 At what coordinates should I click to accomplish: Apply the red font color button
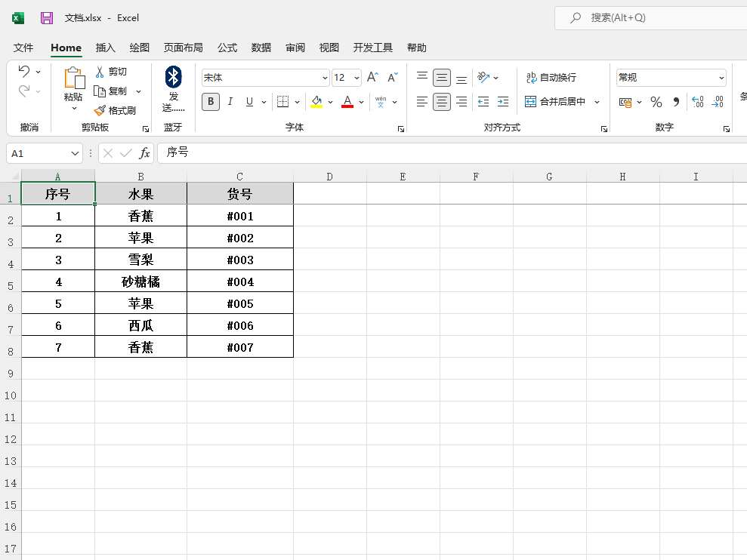347,101
